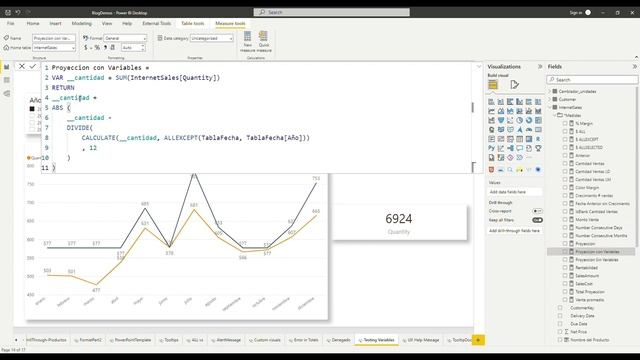Check the Cantidad Ventas measure checkbox

[565, 163]
